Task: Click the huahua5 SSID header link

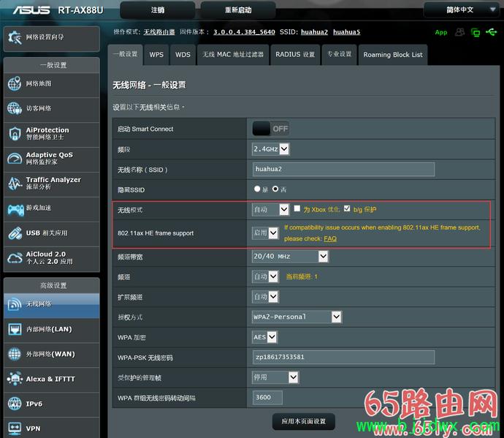Action: [346, 32]
